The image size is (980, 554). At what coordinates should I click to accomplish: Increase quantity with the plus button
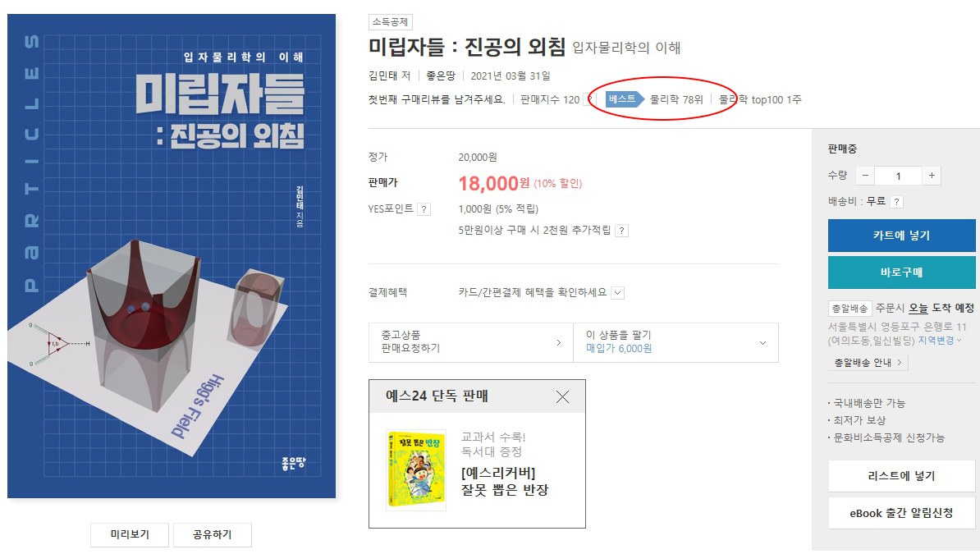(932, 176)
